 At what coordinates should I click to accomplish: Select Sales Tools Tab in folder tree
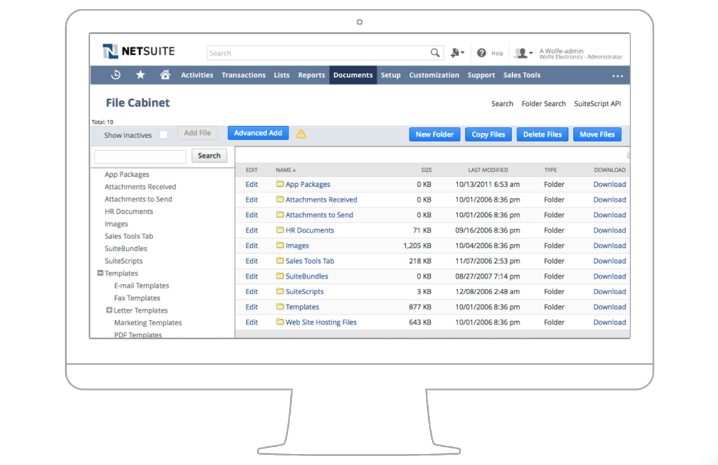coord(129,236)
